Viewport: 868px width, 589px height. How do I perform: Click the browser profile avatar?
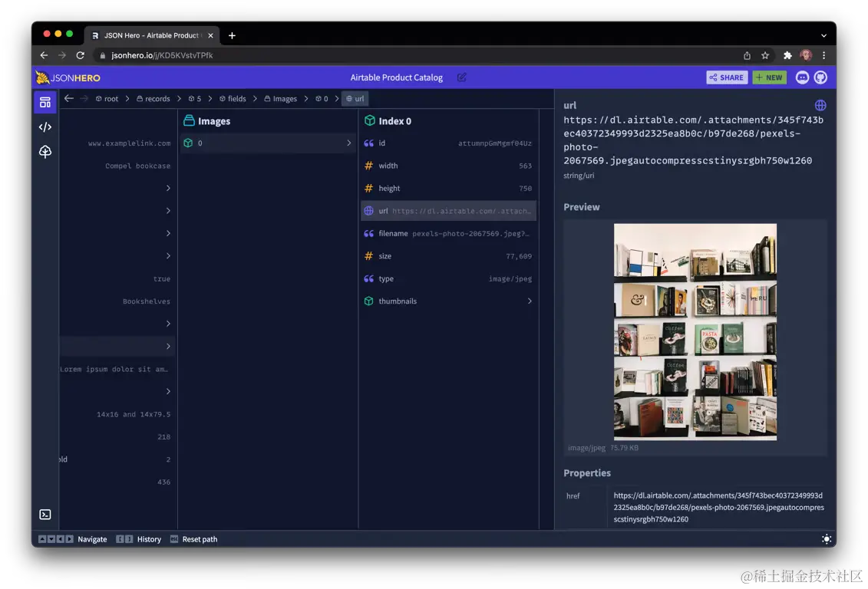click(x=806, y=55)
